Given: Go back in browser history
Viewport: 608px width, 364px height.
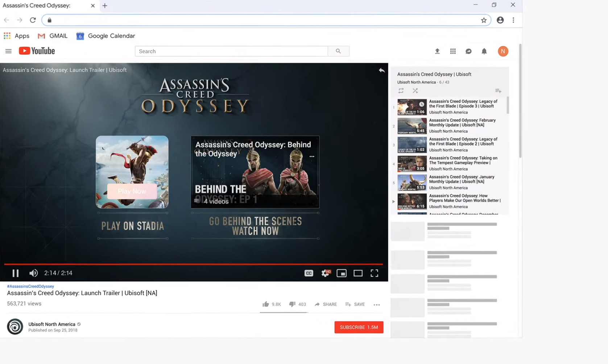Looking at the screenshot, I should tap(7, 20).
